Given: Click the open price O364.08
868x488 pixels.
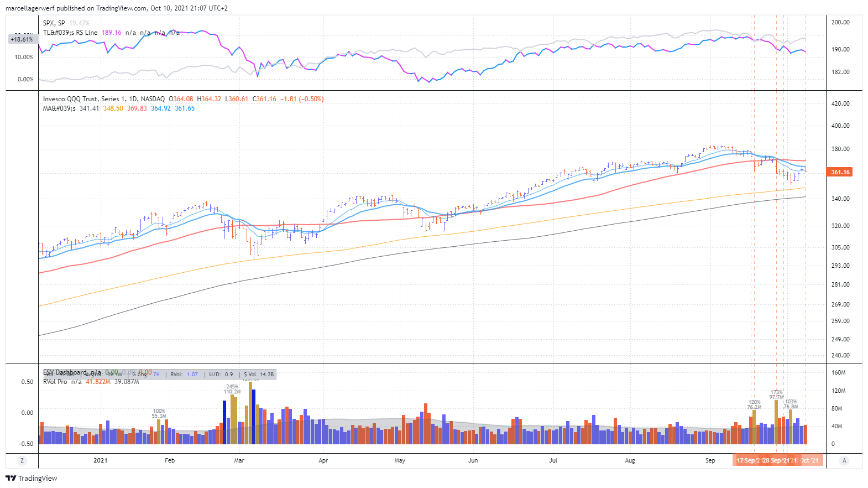Looking at the screenshot, I should (181, 99).
